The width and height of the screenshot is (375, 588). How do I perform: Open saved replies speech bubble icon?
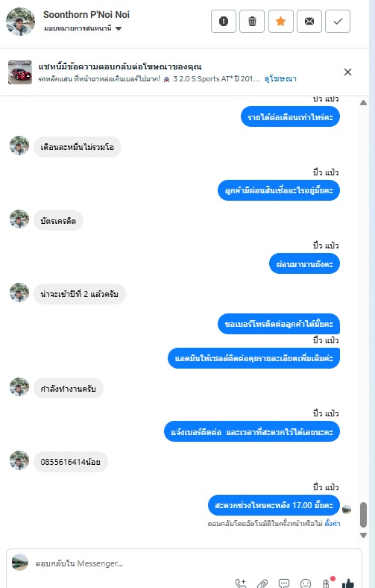[x=284, y=583]
